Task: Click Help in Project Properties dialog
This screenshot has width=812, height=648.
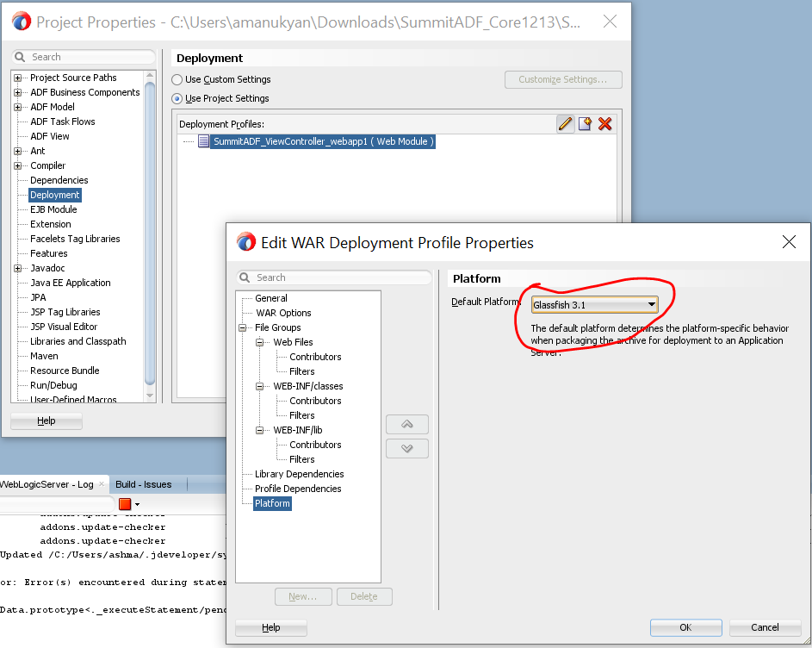Action: coord(46,421)
